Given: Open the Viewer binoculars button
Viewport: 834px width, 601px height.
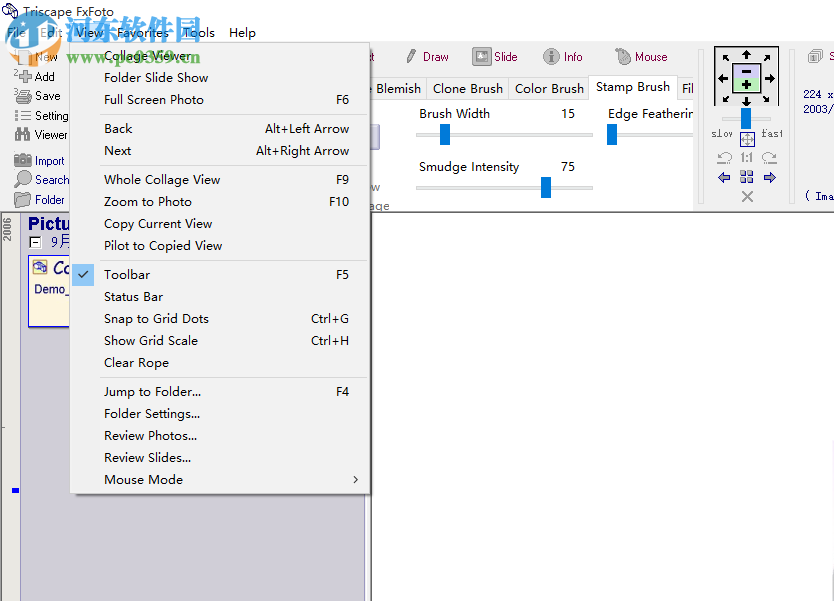Looking at the screenshot, I should 41,135.
